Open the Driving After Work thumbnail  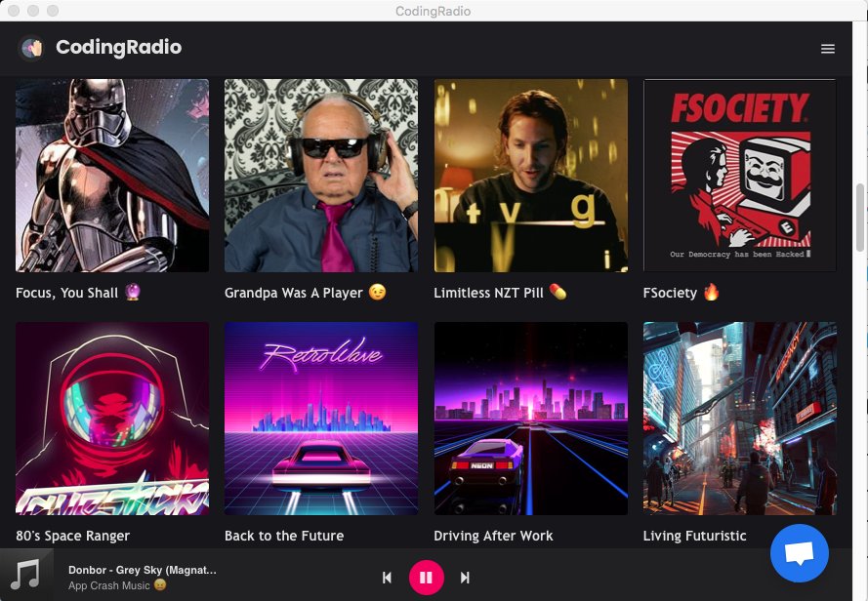[531, 419]
